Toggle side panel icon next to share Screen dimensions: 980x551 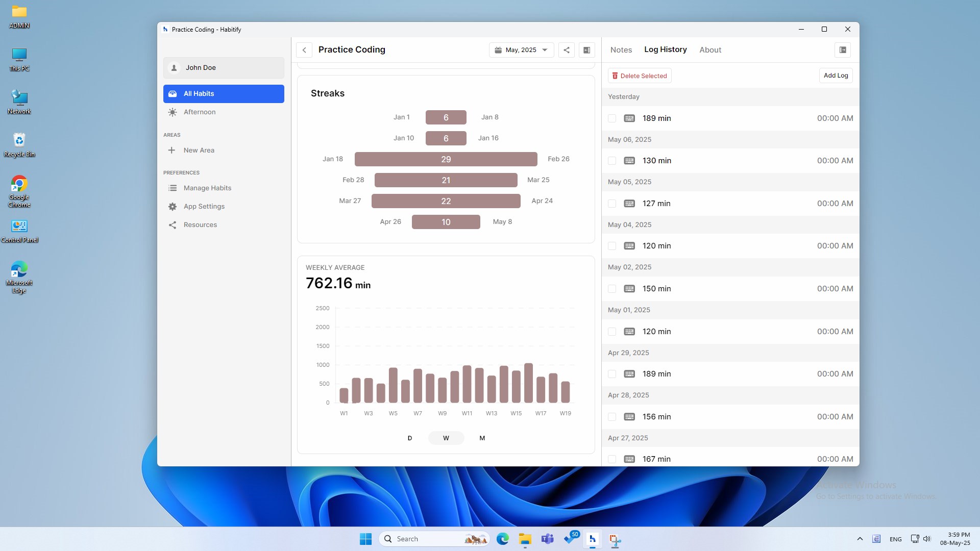[x=587, y=50]
